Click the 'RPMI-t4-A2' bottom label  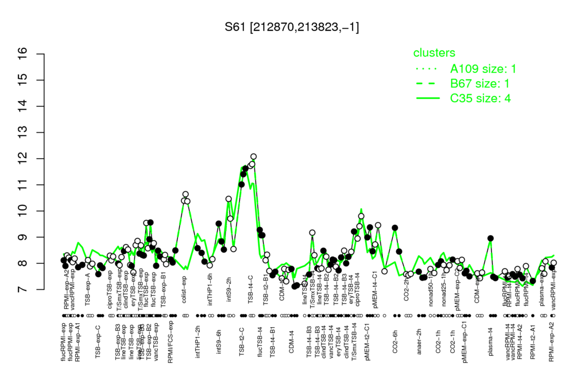coord(519,342)
